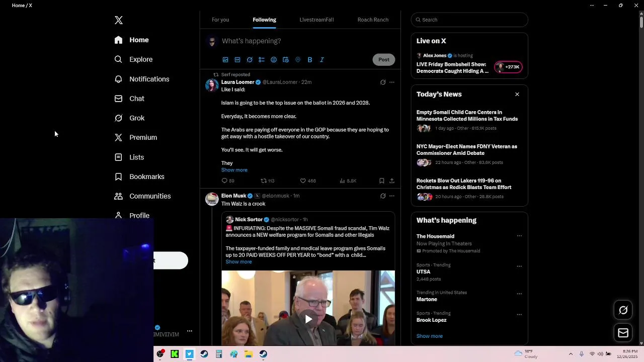
Task: Open account menu three dots
Action: (x=190, y=331)
